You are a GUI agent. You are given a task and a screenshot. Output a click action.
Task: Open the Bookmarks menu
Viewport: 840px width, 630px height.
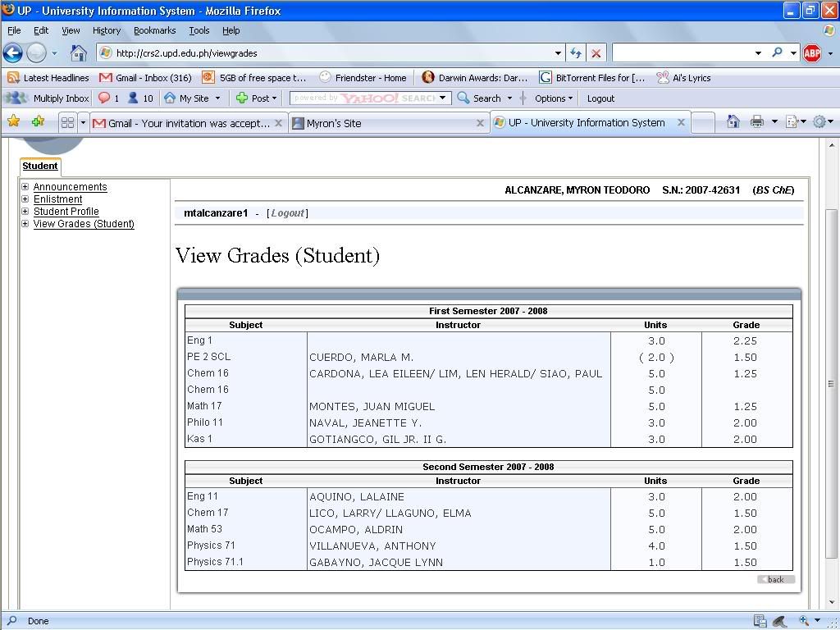154,30
